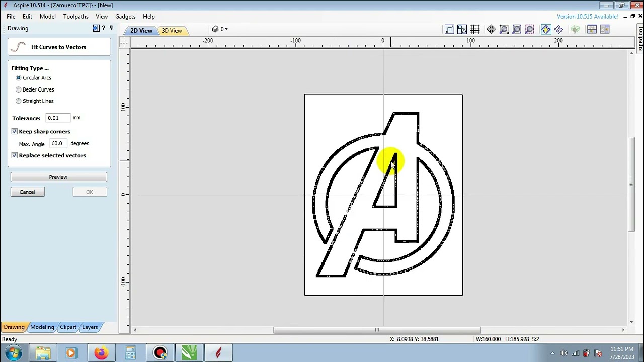Open the Help menu
The image size is (644, 362).
(149, 17)
